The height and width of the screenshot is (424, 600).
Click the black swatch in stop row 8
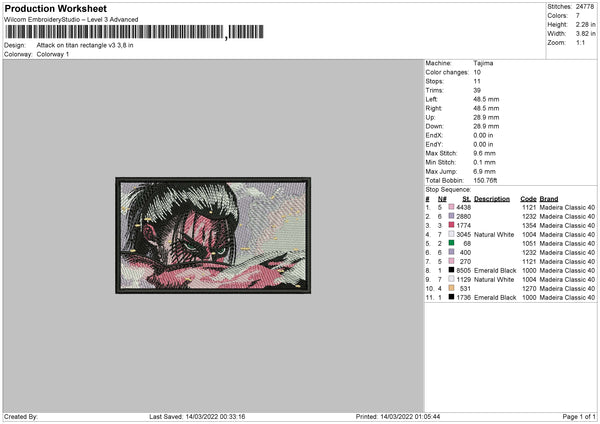click(x=452, y=270)
